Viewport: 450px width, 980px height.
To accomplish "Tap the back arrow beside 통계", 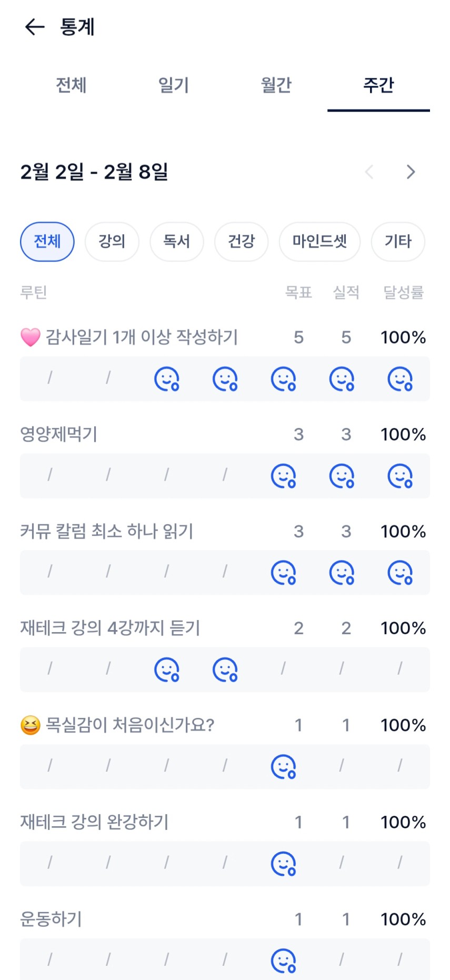I will (x=35, y=27).
